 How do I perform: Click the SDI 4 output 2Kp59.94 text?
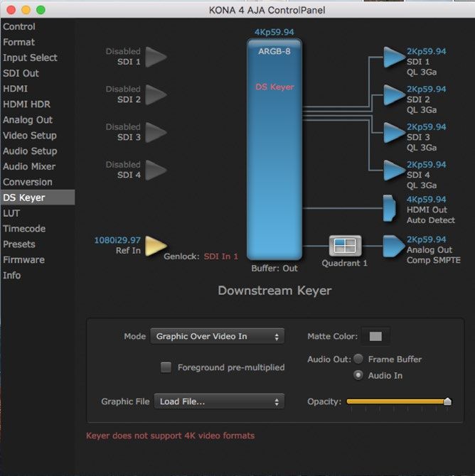pos(427,165)
